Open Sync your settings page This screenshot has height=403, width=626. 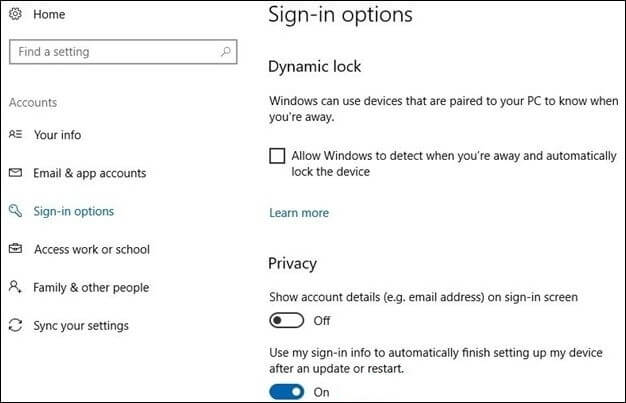click(x=81, y=325)
